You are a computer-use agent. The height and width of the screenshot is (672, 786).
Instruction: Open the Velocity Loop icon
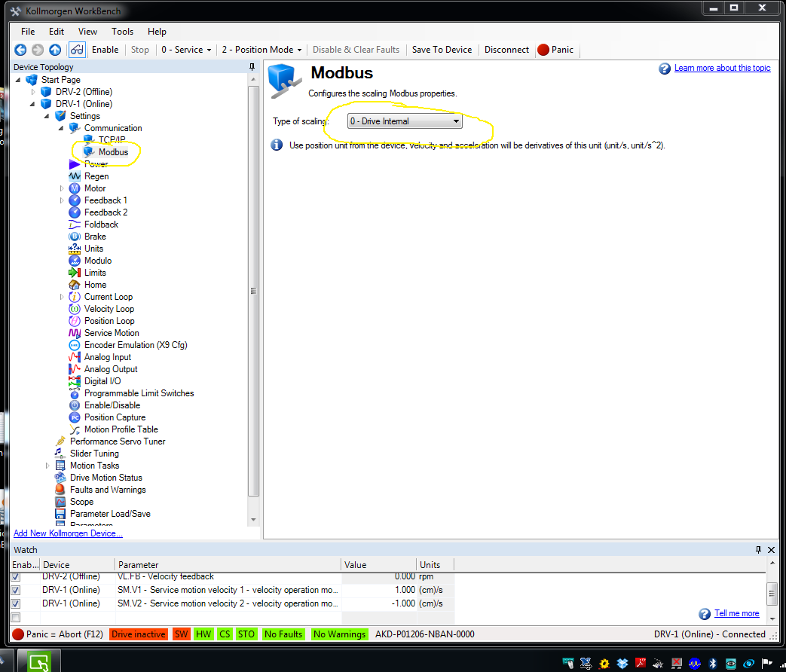pos(74,309)
